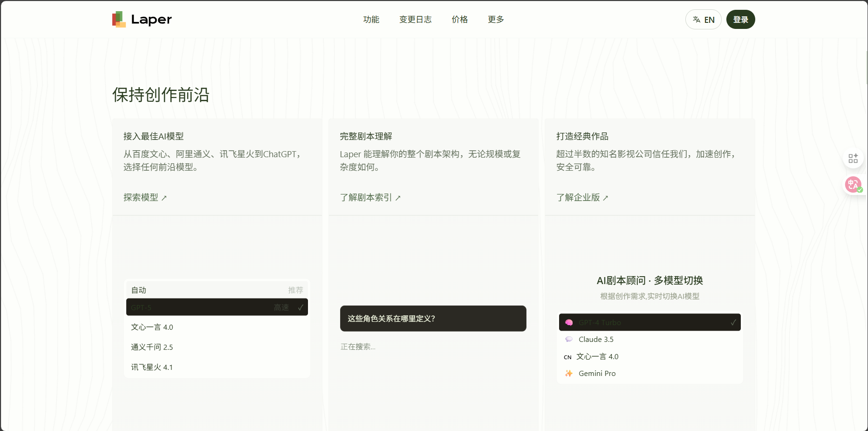The image size is (868, 431).
Task: Click the arrow icon beside 了解剧本索引
Action: coord(398,198)
